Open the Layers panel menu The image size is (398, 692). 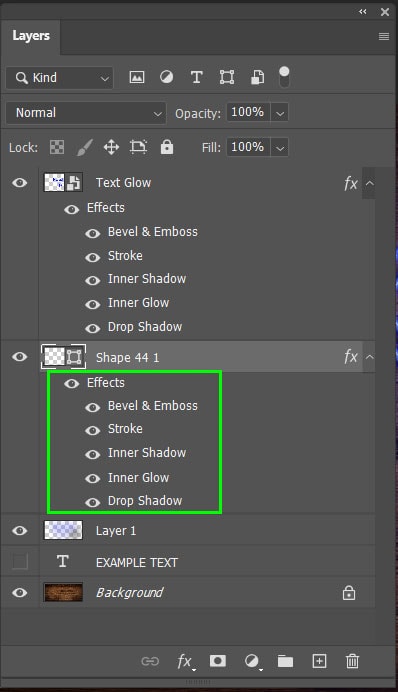pos(384,36)
